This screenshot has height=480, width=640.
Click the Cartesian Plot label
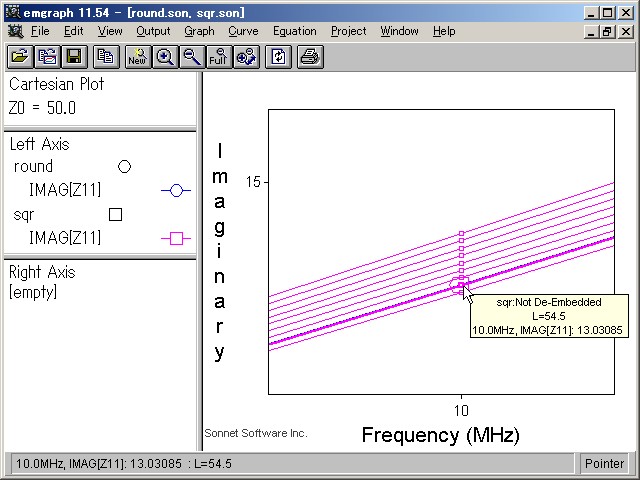pyautogui.click(x=57, y=84)
